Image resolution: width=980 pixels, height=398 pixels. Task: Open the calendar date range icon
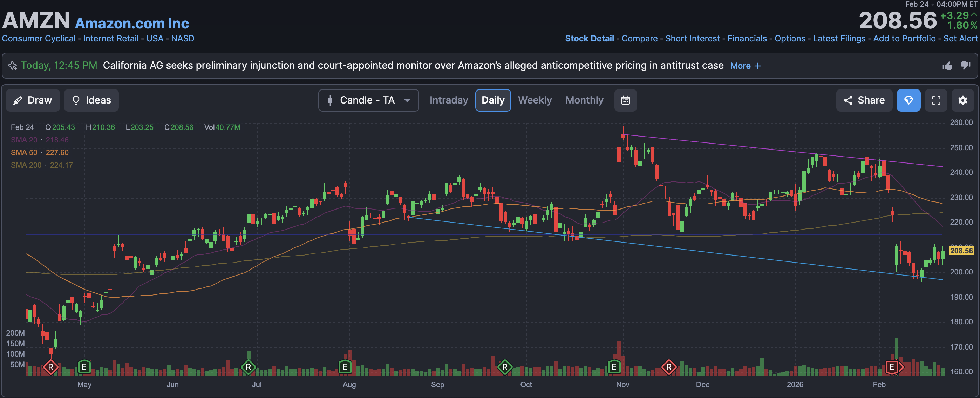[x=625, y=100]
